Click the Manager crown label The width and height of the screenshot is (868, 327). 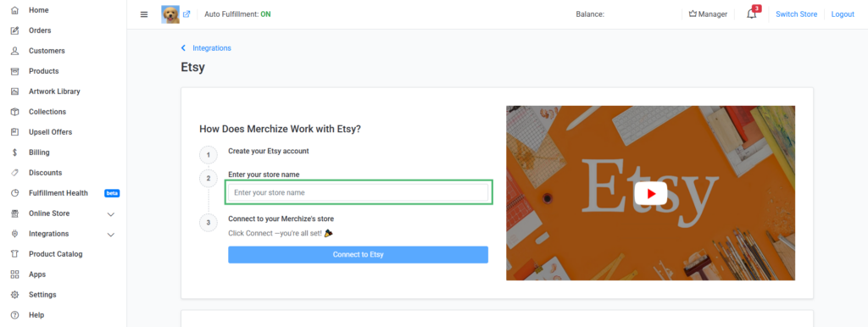point(708,14)
